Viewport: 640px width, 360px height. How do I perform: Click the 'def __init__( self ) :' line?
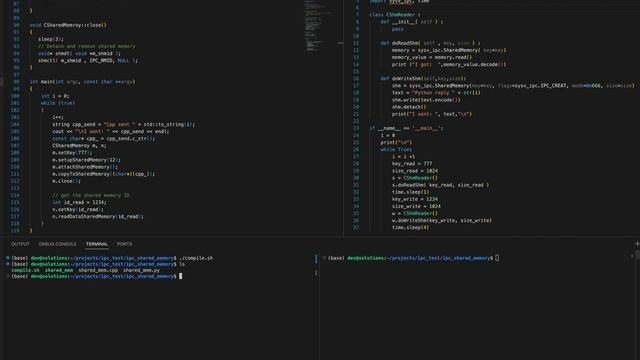point(412,22)
